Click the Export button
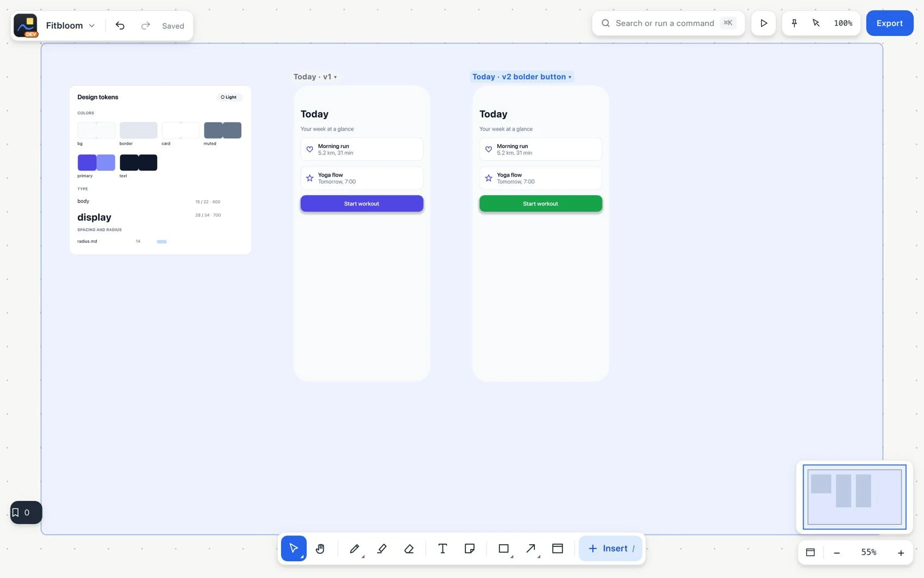924x578 pixels. click(890, 23)
